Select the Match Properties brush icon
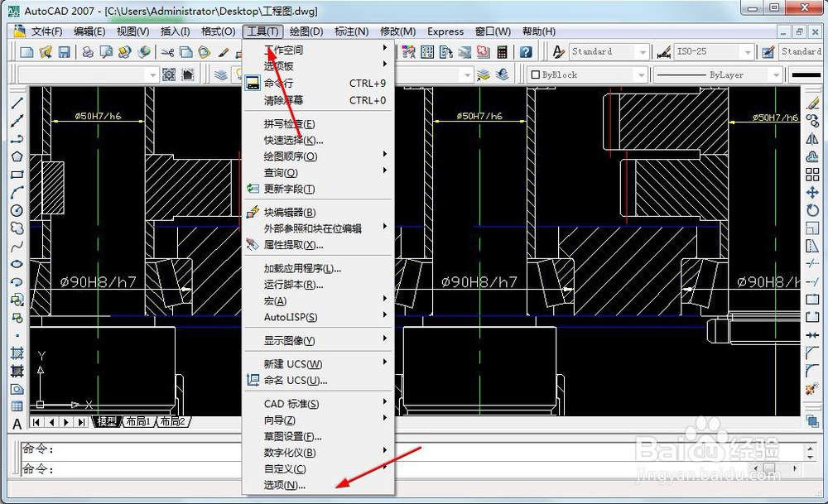Screen dimensions: 828x504 223,51
